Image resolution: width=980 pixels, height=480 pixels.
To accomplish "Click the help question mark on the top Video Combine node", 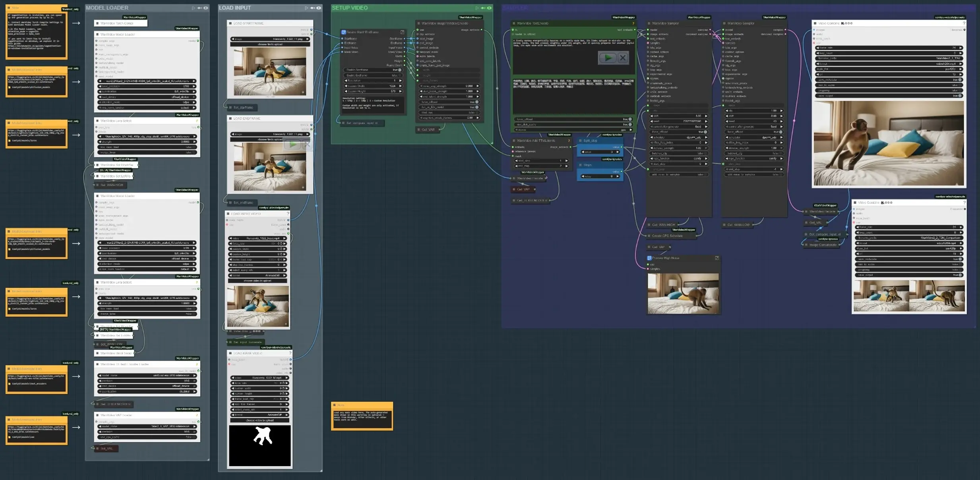I will coord(964,23).
